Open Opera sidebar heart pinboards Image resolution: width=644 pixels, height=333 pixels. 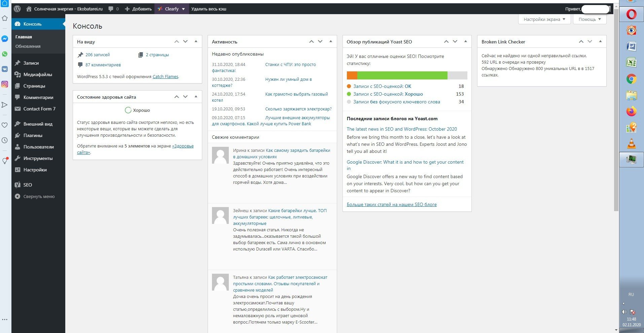[5, 125]
